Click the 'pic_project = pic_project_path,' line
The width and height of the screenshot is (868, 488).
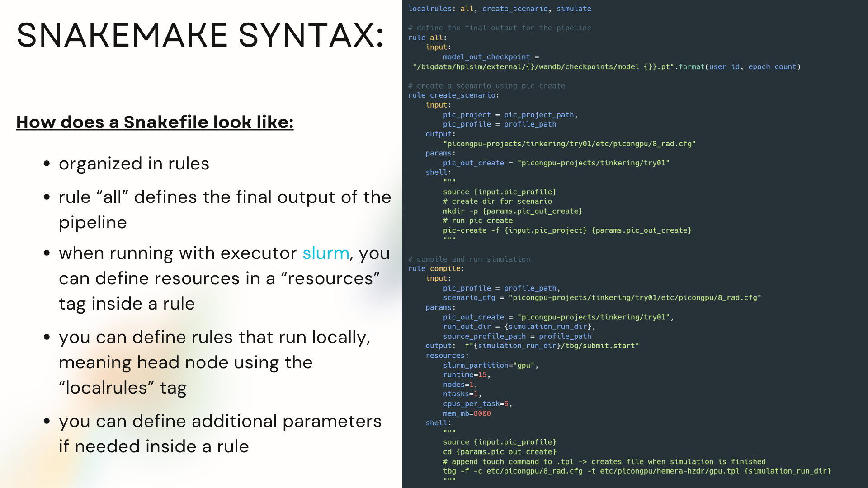click(x=510, y=115)
